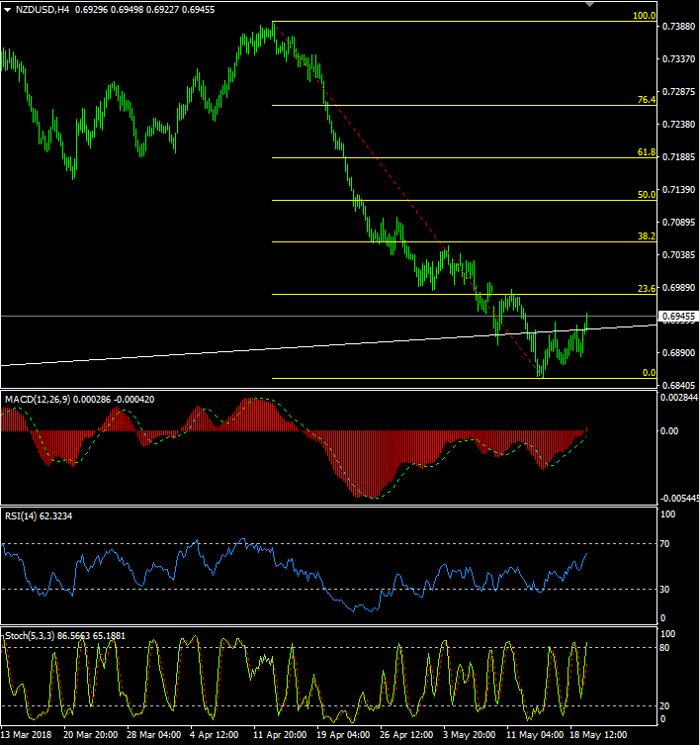Click the current price tag 0.69455
700x745 pixels.
point(677,317)
